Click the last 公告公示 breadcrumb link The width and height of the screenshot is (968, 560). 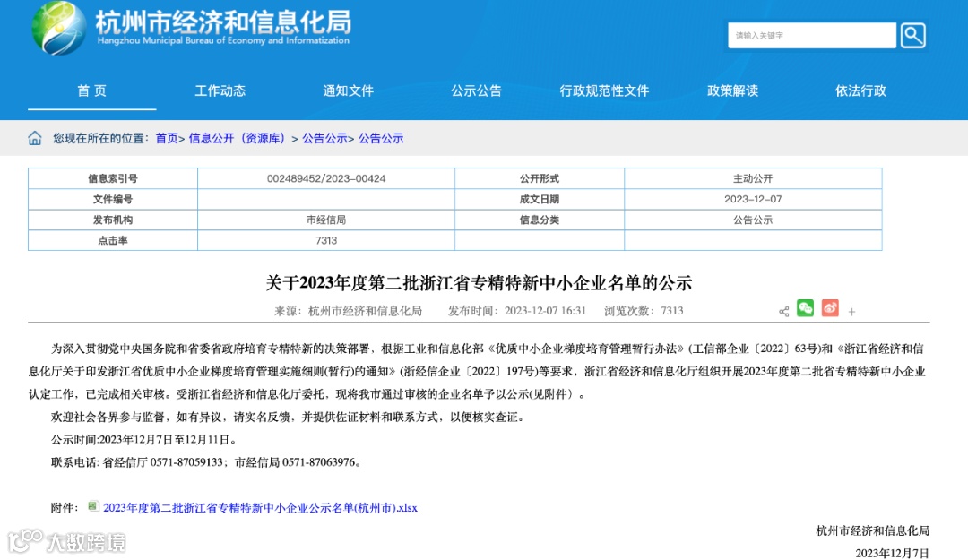pyautogui.click(x=381, y=138)
